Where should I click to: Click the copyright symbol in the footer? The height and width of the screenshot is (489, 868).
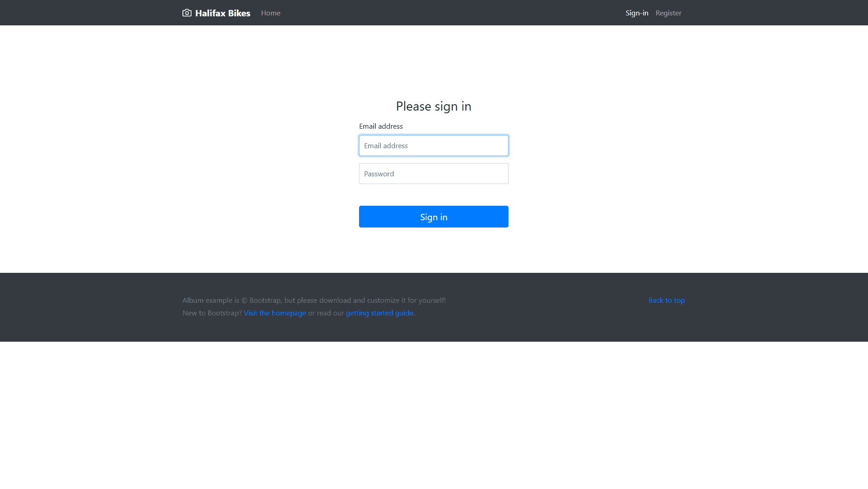(245, 300)
